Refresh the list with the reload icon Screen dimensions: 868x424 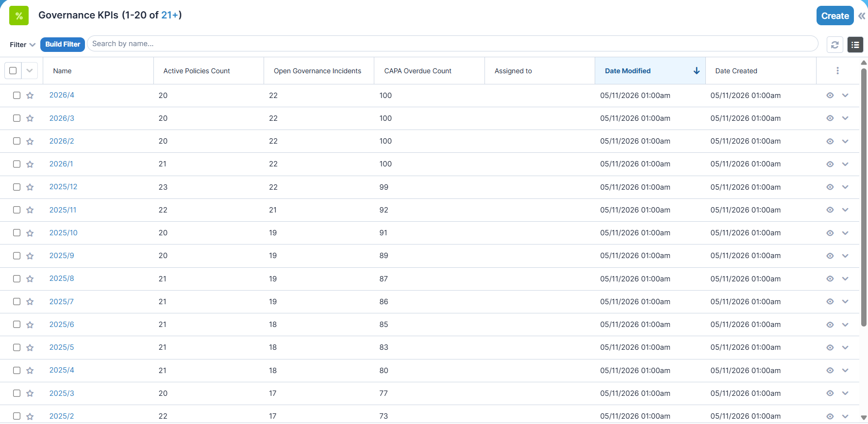click(x=835, y=45)
